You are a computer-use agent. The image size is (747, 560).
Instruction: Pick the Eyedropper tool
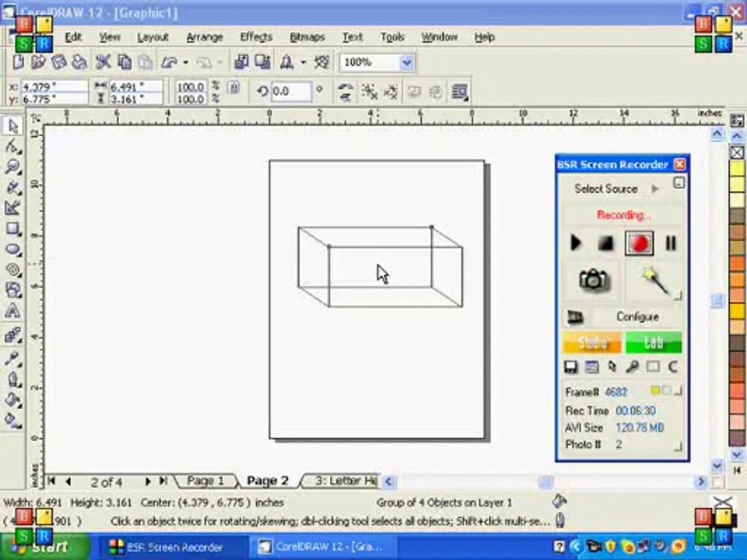pos(13,358)
